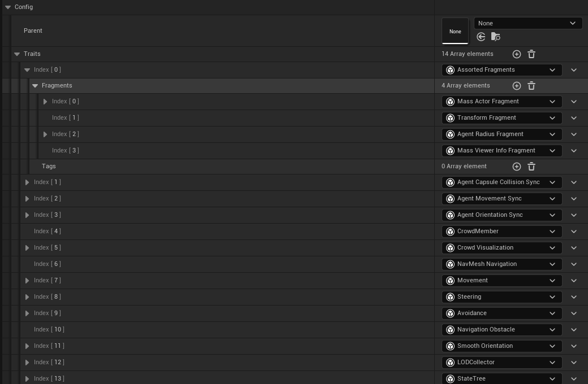This screenshot has height=384, width=588.
Task: Empty the Tags array with trash icon
Action: click(x=531, y=167)
